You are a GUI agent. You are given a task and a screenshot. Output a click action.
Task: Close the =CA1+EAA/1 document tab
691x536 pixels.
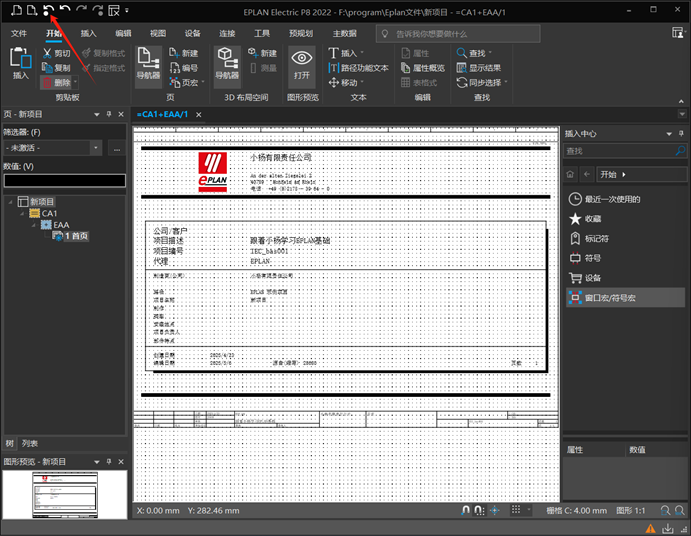pyautogui.click(x=199, y=115)
